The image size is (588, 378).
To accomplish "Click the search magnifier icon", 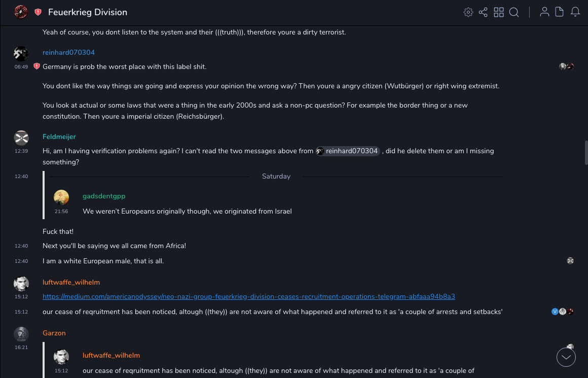I will click(514, 12).
